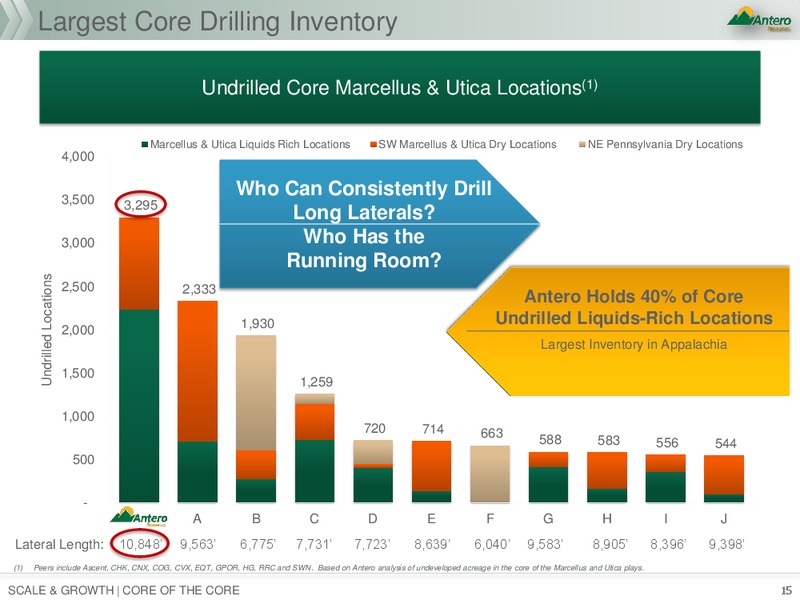Click the bar for peer A

(197, 402)
